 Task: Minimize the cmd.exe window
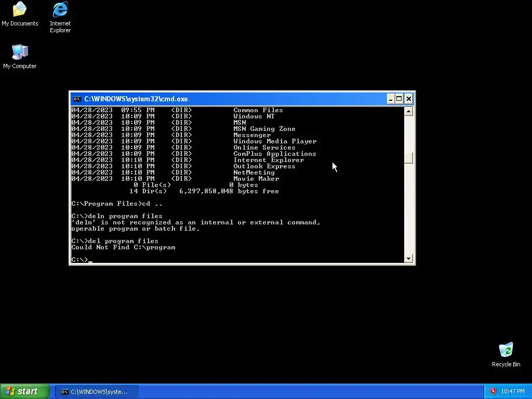pos(391,99)
